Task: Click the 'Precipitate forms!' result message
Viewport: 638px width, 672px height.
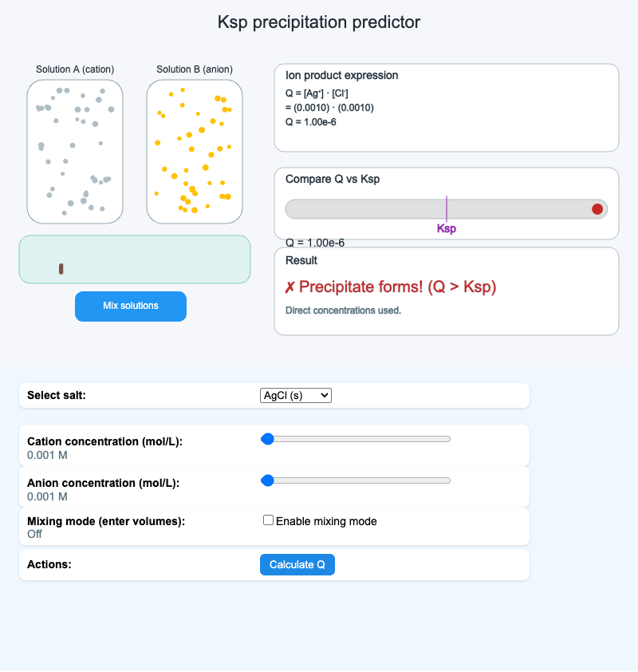Action: (x=397, y=287)
